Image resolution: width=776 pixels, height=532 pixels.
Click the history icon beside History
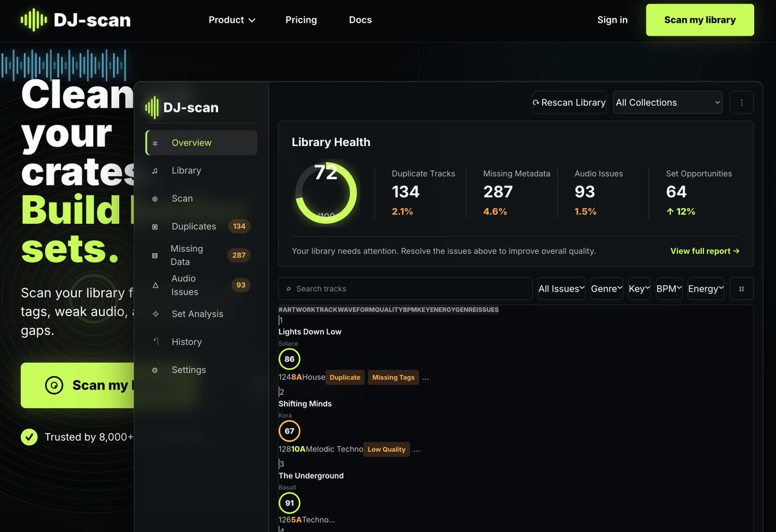[155, 342]
